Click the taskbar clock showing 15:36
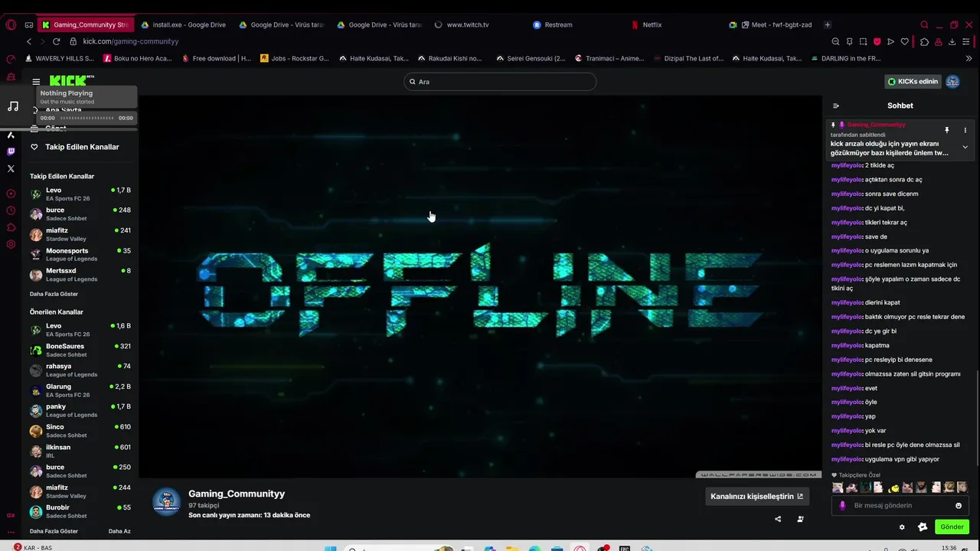 (949, 548)
